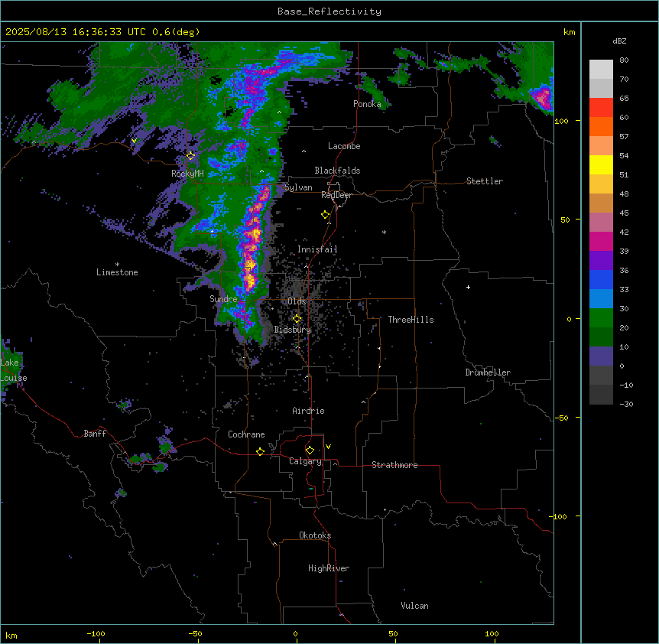The height and width of the screenshot is (644, 659).
Task: Click the 100 tick label on the horizontal axis
Action: pos(492,633)
